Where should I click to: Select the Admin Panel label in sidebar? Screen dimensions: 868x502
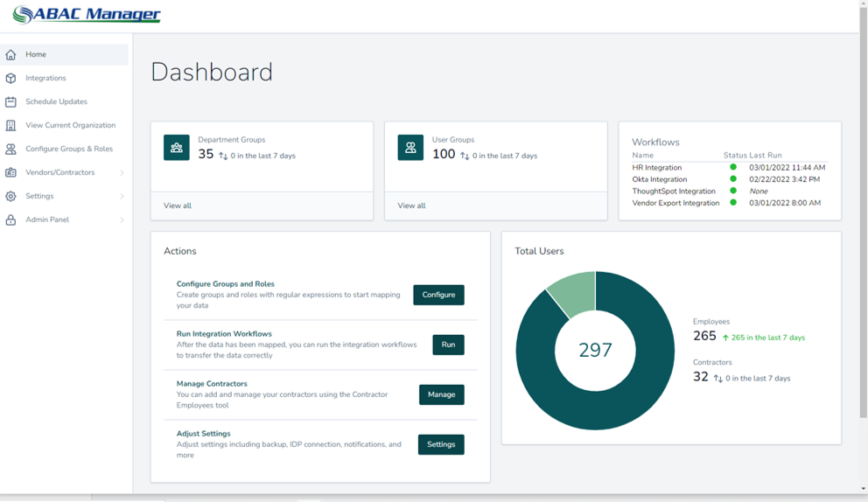coord(47,220)
